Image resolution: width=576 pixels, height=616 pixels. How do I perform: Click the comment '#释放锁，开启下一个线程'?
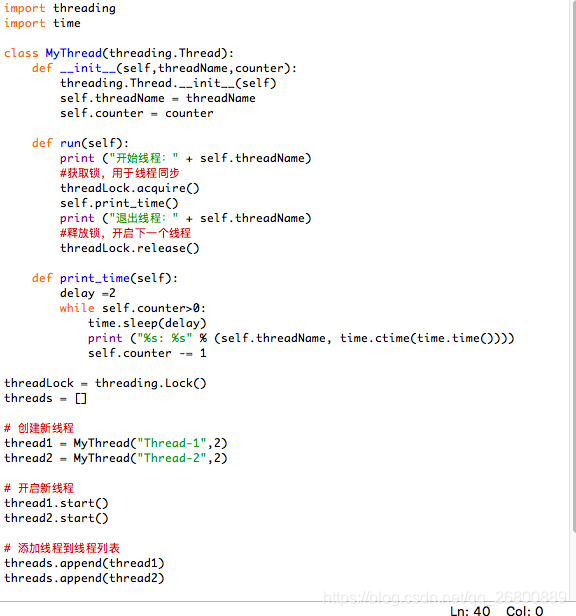125,233
